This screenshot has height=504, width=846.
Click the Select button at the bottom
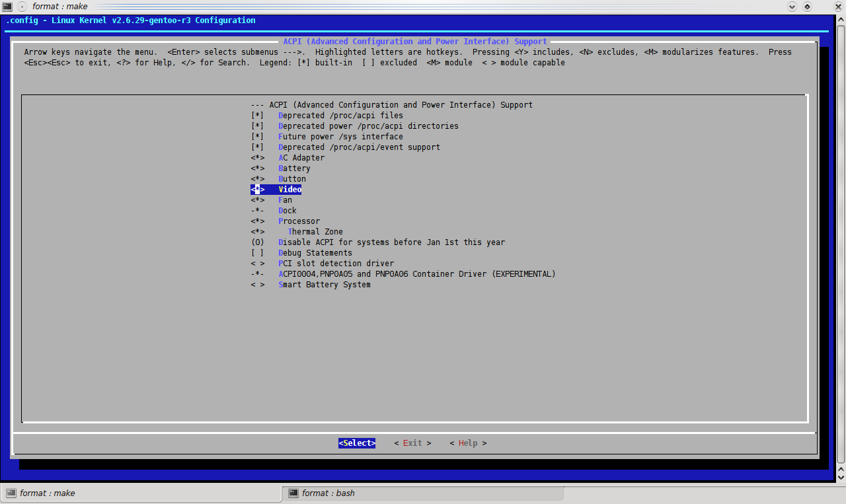coord(357,443)
